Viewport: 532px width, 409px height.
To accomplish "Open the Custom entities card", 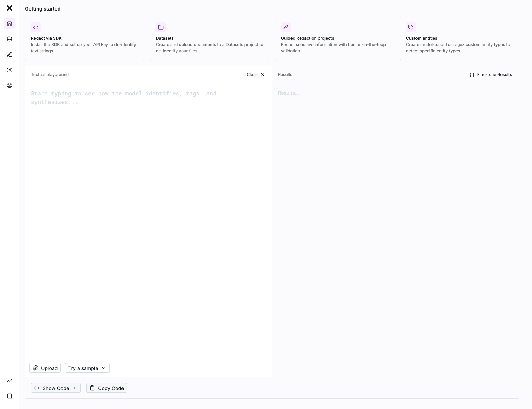I will click(x=459, y=38).
